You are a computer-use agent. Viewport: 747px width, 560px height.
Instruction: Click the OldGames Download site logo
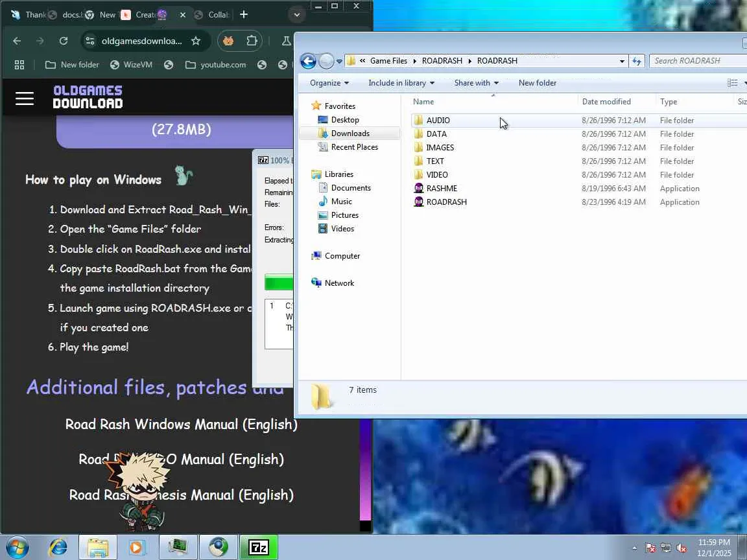click(x=88, y=97)
